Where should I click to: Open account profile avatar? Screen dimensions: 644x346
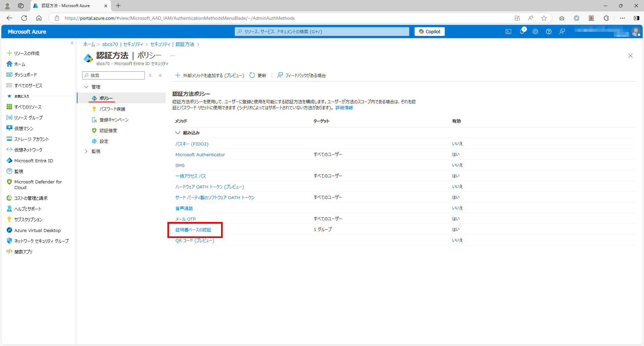pyautogui.click(x=636, y=32)
